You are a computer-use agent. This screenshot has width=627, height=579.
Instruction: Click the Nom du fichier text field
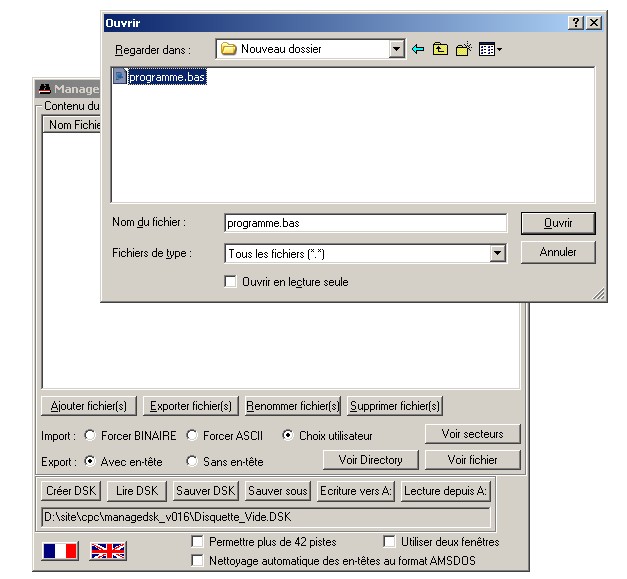[x=364, y=223]
